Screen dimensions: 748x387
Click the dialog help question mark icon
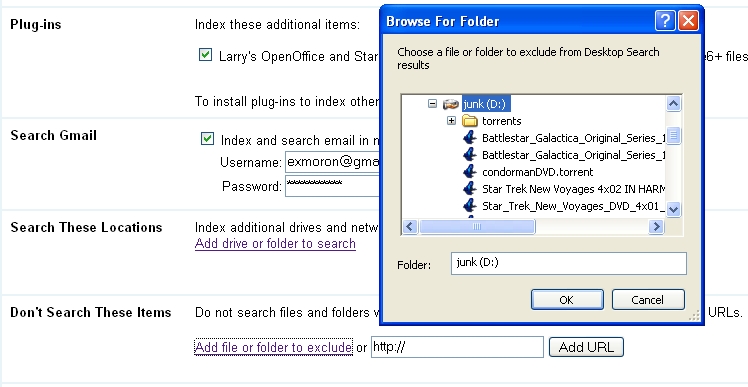click(x=665, y=21)
